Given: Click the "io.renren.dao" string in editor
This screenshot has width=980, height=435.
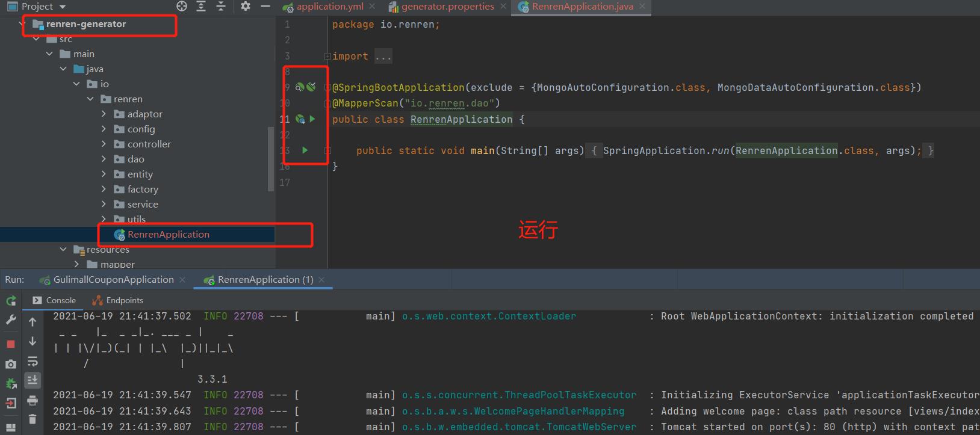Looking at the screenshot, I should [x=449, y=103].
